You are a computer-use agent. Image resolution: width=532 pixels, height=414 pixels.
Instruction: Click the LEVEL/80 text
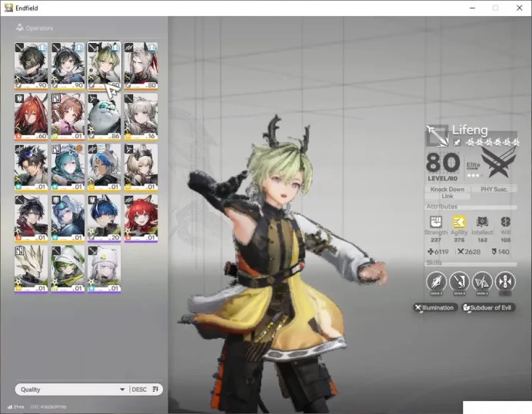(x=442, y=178)
